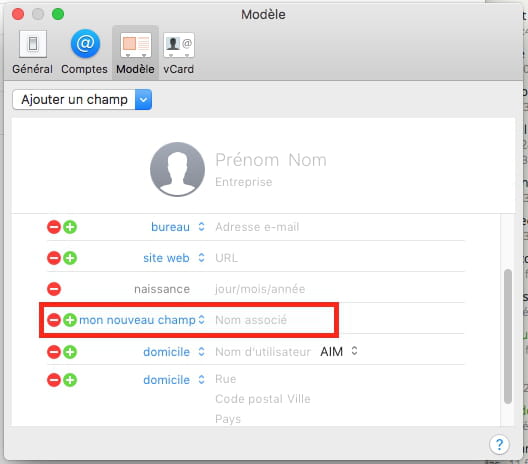This screenshot has width=528, height=464.
Task: Click the Nom associé field
Action: pyautogui.click(x=251, y=320)
